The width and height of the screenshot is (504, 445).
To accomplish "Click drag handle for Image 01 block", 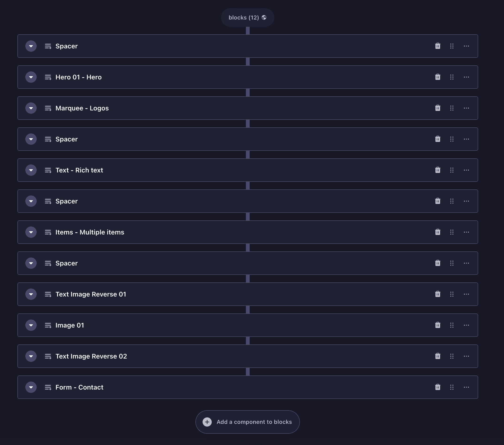I will 452,325.
